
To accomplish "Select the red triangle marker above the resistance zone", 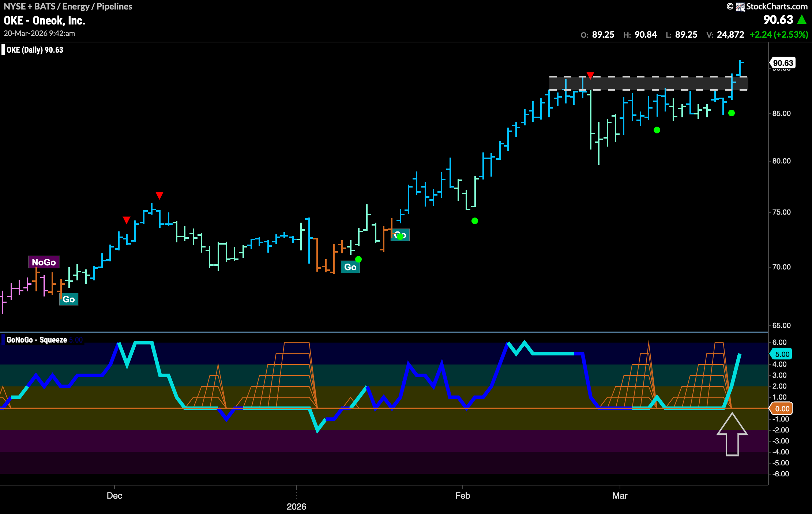I will [590, 76].
